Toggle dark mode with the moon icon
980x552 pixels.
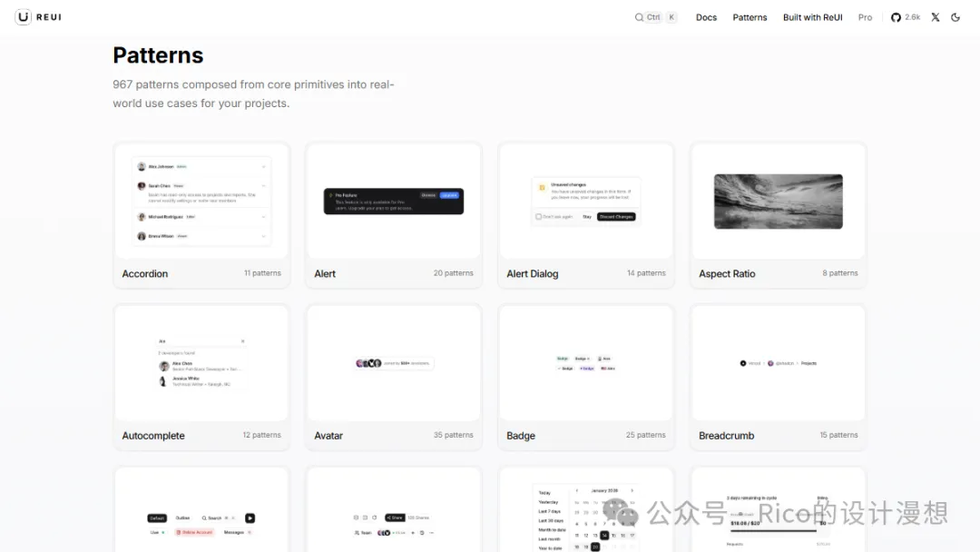[x=955, y=17]
